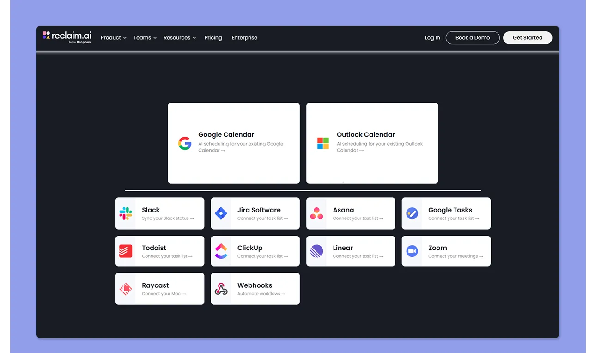Select the Jira Software heading
The height and width of the screenshot is (364, 595).
(x=259, y=210)
